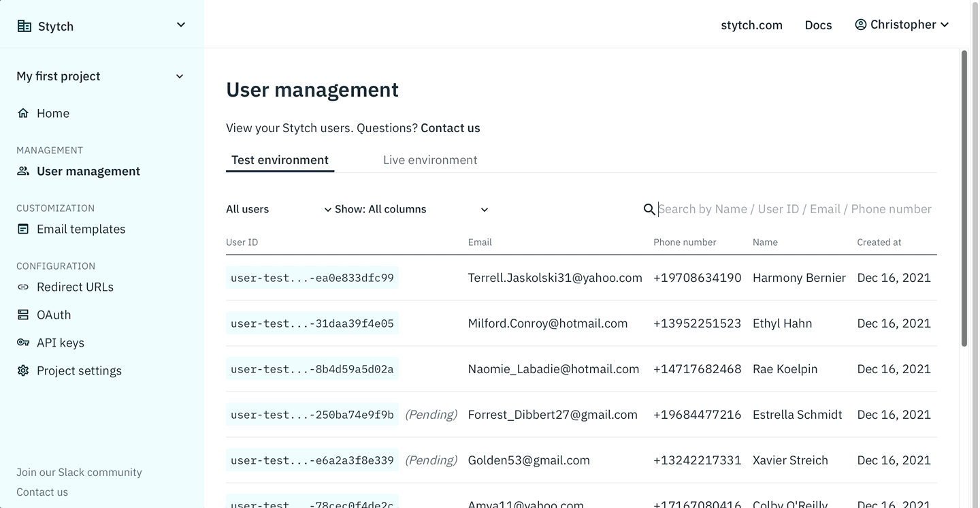This screenshot has height=508, width=980.
Task: Click the Email column header
Action: tap(480, 242)
